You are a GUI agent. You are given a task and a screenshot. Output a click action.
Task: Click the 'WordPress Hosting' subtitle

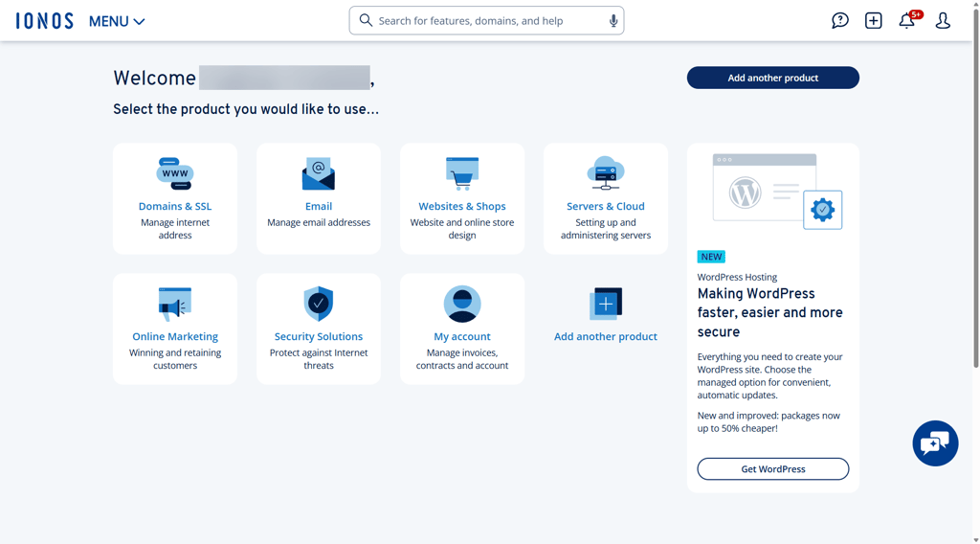pos(738,277)
